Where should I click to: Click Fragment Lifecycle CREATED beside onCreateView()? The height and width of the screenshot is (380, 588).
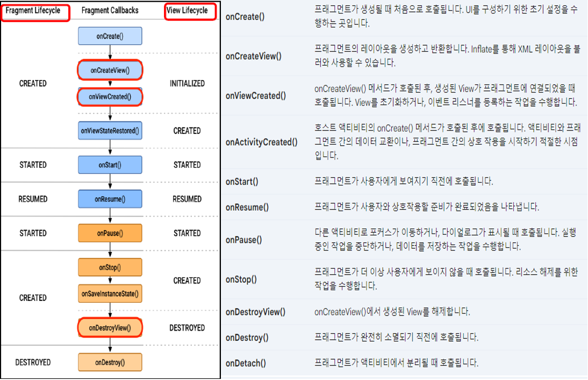tap(33, 83)
